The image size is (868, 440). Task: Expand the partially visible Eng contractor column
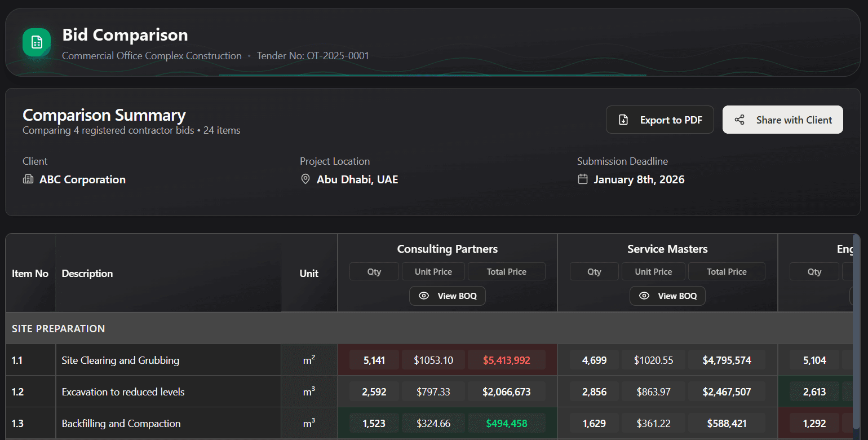coord(846,249)
